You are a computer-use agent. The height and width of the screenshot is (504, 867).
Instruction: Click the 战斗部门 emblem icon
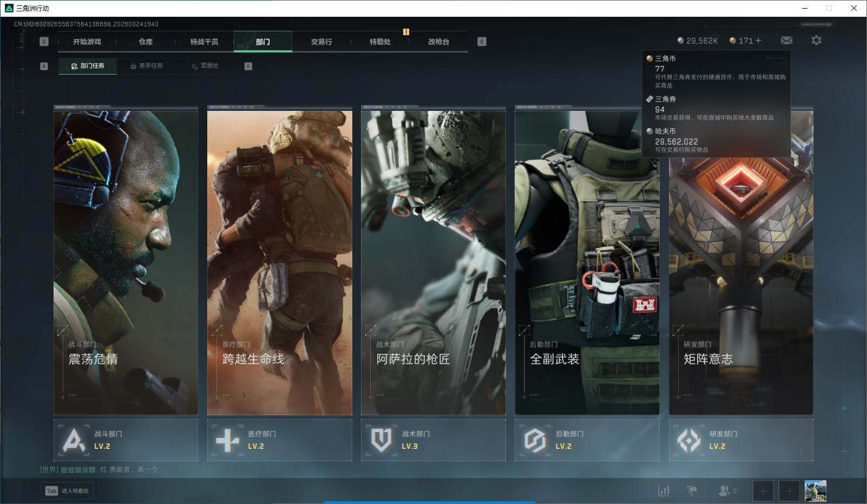[x=74, y=440]
